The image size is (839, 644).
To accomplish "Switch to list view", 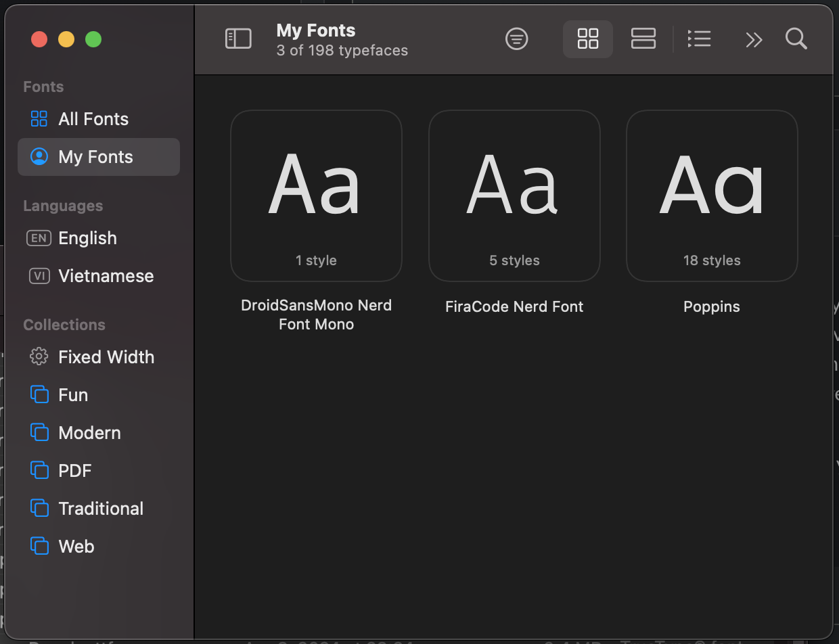I will pyautogui.click(x=699, y=39).
